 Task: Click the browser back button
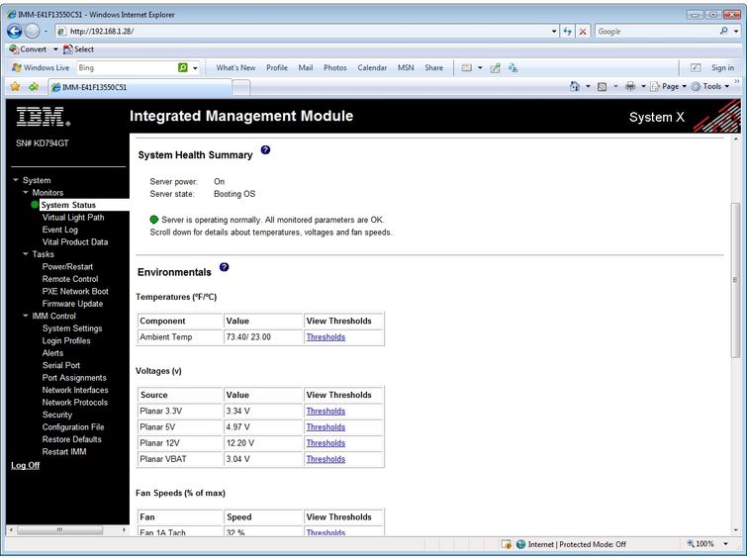[x=15, y=31]
